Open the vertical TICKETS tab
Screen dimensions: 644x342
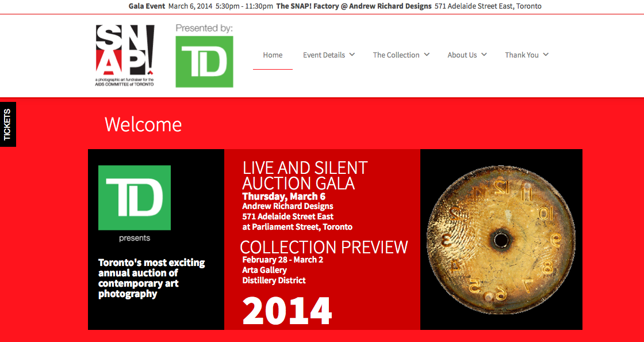pyautogui.click(x=8, y=124)
